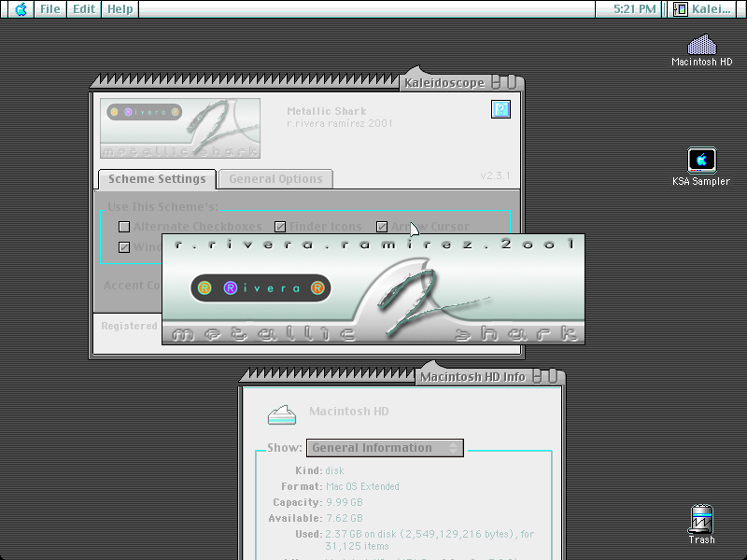
Task: Click the Macintosh HD Info zoom button
Action: [x=553, y=377]
